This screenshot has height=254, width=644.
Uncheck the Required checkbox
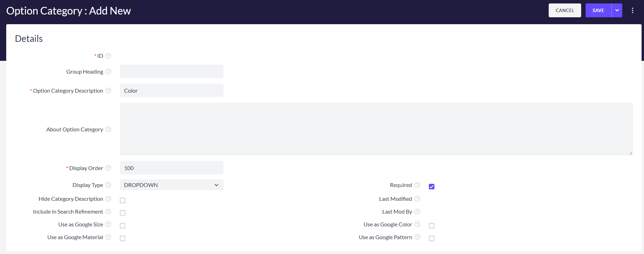(x=431, y=187)
